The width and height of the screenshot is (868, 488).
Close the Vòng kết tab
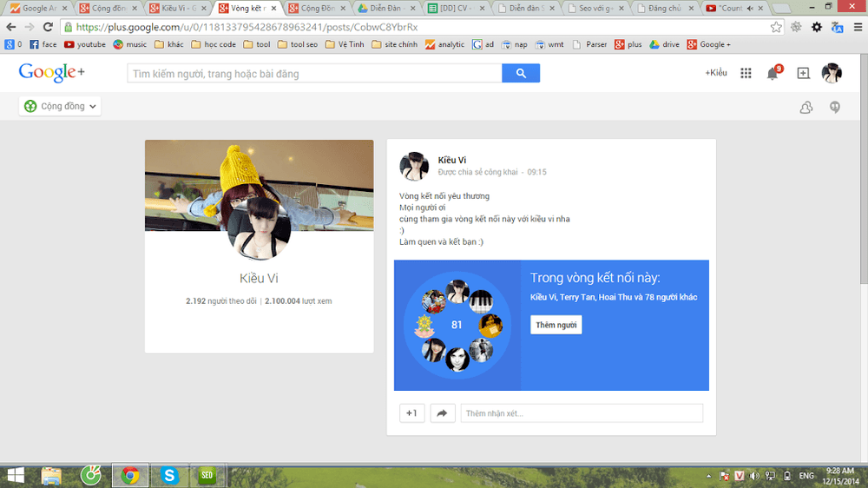(x=273, y=9)
